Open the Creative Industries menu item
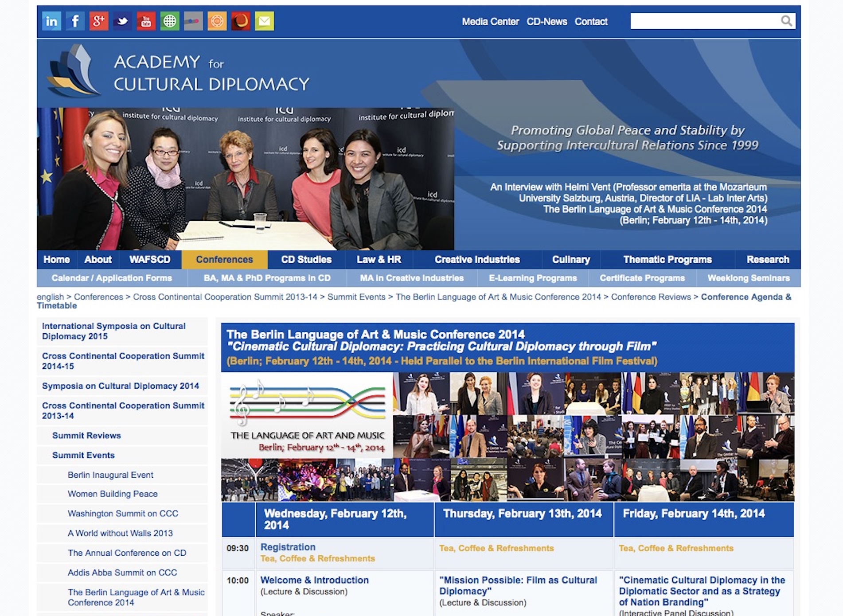The width and height of the screenshot is (843, 616). pos(477,260)
